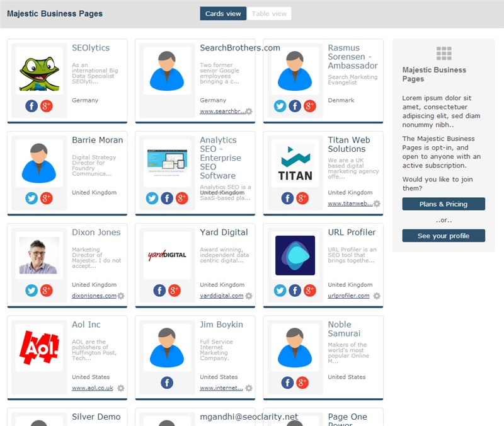
Task: Open the www.titanweb... website link
Action: (x=350, y=204)
